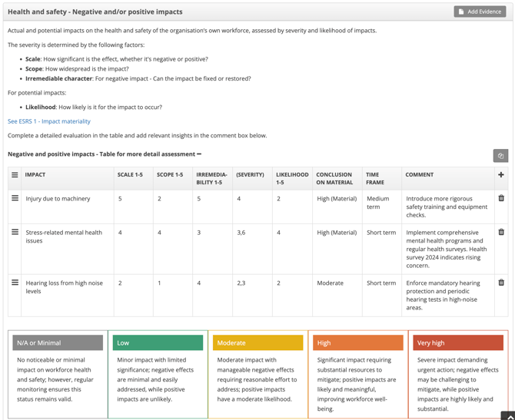Delete the Stress-related mental health issues row

[x=501, y=232]
